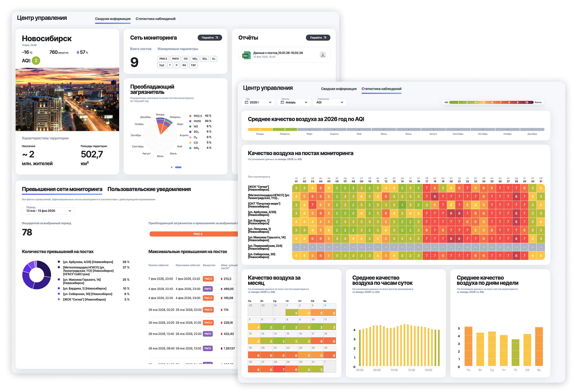Viewport: 577px width, 392px height.
Task: Click the H₂S parameter chip
Action: 162,65
